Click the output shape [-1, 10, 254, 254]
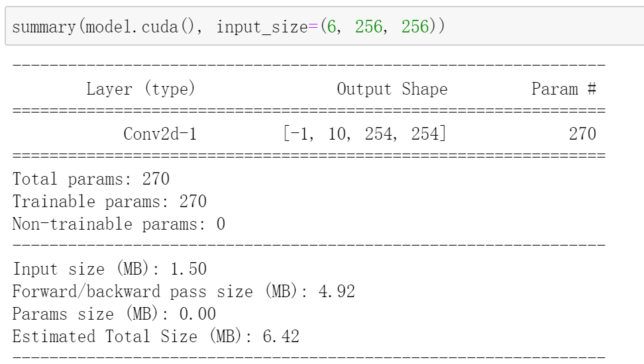This screenshot has width=644, height=364. (364, 134)
